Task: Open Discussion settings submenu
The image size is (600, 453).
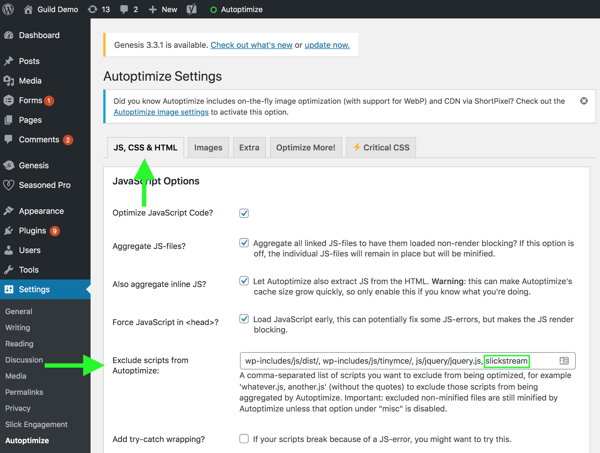Action: [x=24, y=360]
